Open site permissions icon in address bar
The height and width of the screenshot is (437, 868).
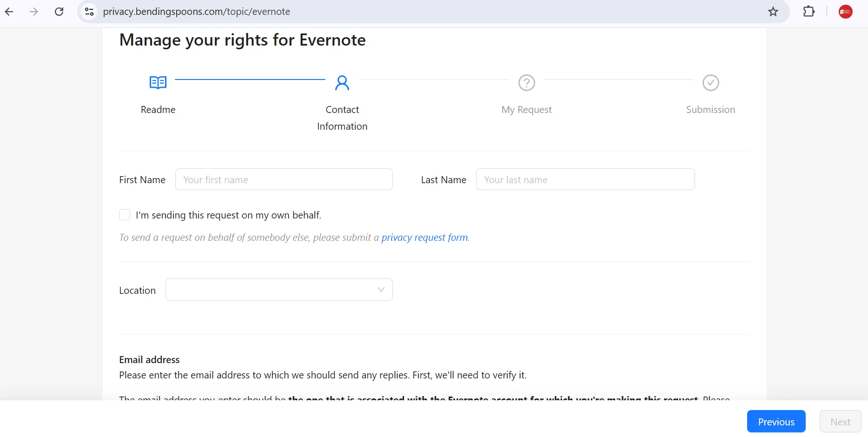coord(89,12)
